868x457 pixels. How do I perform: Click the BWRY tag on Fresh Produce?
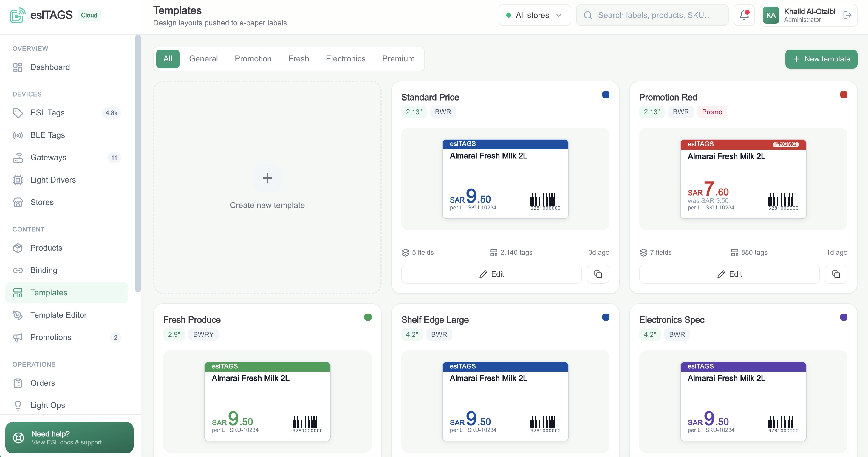coord(203,334)
